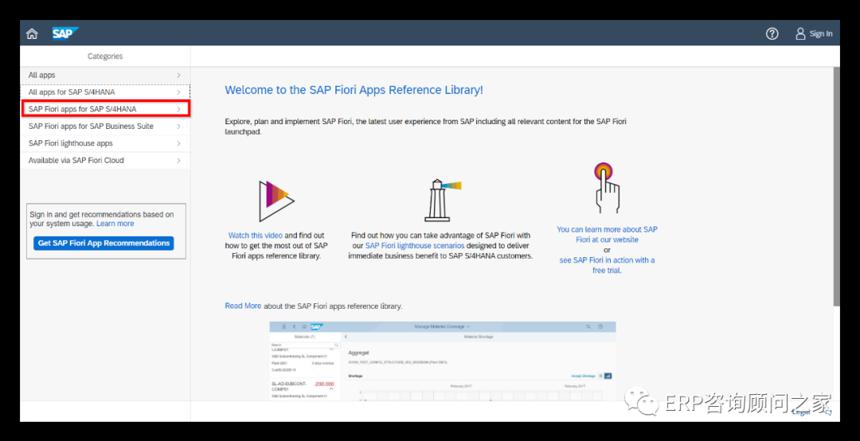The height and width of the screenshot is (441, 860).
Task: Follow the SAP Fiori lighthouse scenarios link
Action: tap(415, 246)
